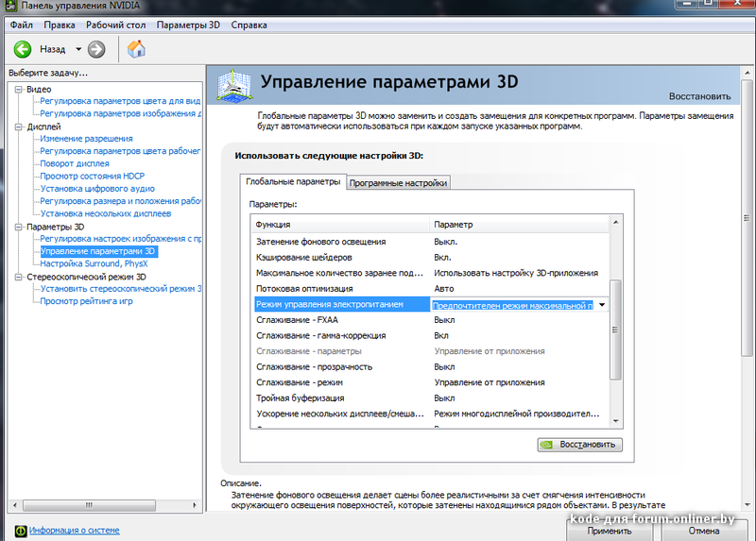Open the Файл menu
Viewport: 756px width, 541px height.
[x=22, y=23]
